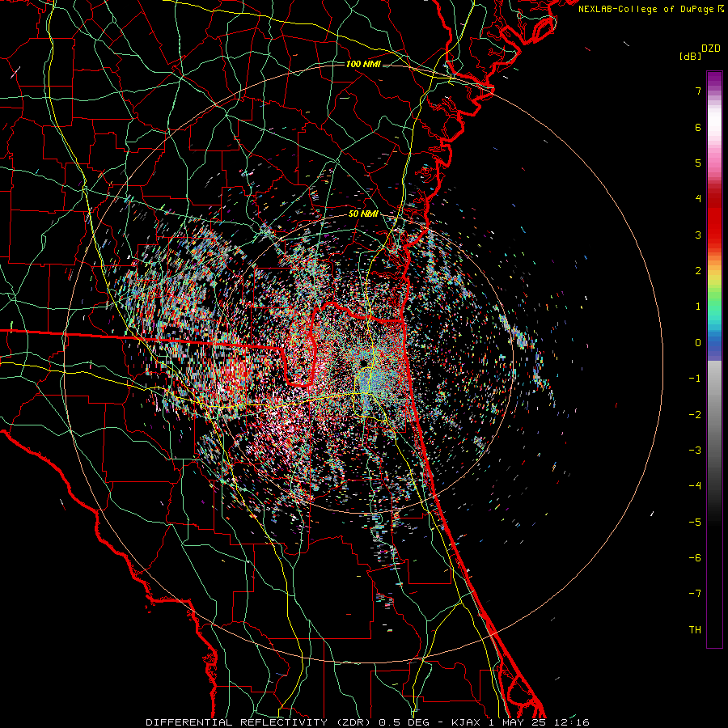728x728 pixels.
Task: Click the -1 value on the color scale
Action: pyautogui.click(x=695, y=379)
